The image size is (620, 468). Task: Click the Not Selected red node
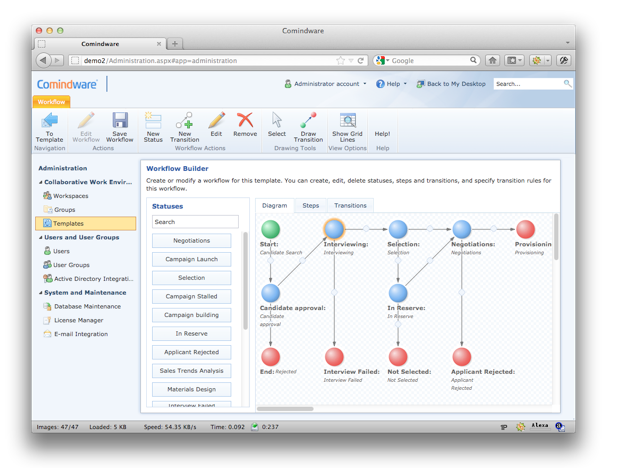point(398,357)
